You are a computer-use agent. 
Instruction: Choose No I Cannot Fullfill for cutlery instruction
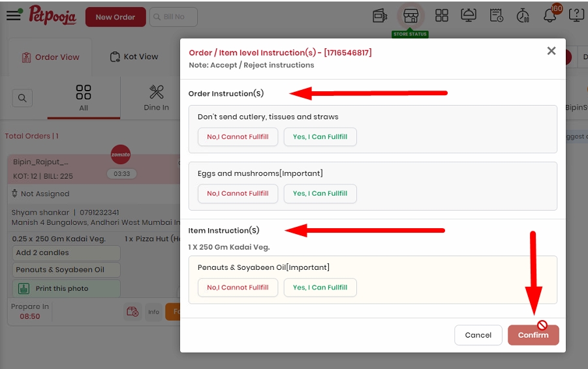pos(238,137)
